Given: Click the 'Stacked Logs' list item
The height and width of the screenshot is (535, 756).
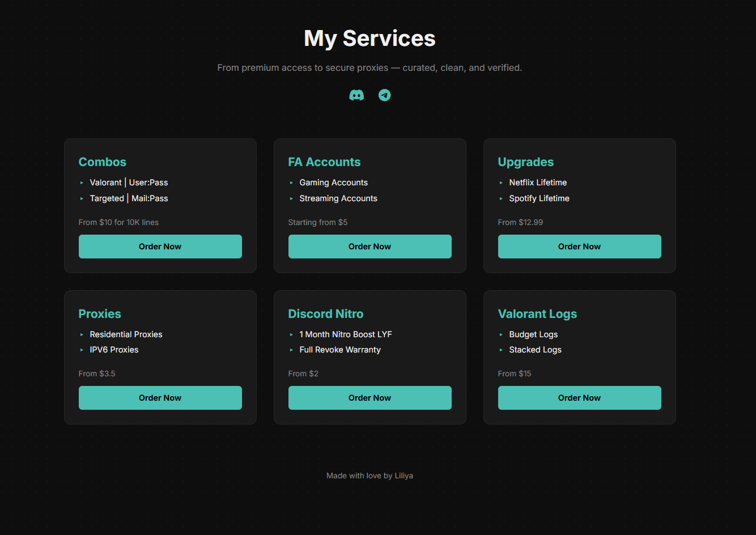Looking at the screenshot, I should coord(535,350).
